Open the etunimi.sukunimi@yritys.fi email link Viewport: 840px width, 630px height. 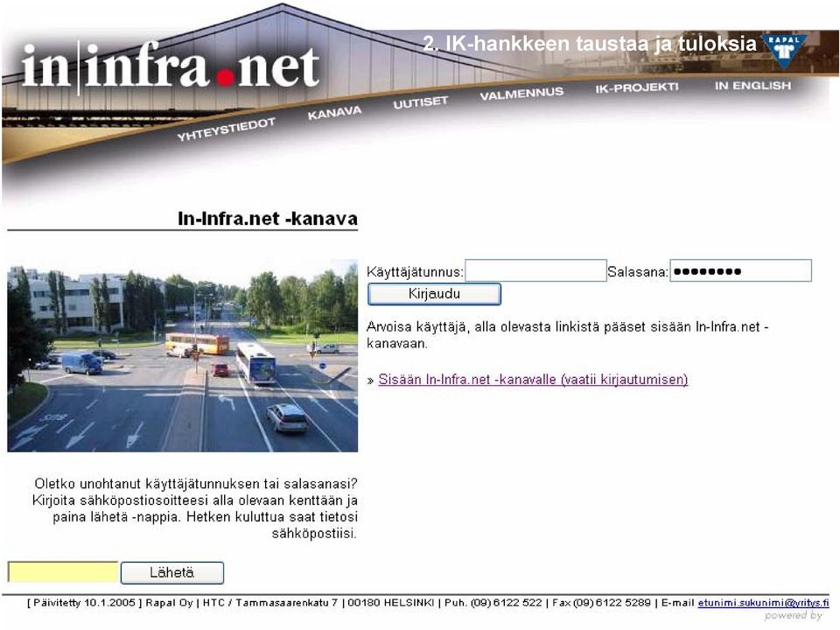coord(763,603)
